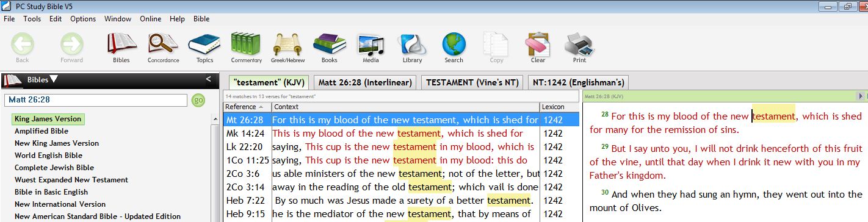
Task: Select the Heb 7:22 result row
Action: (401, 200)
